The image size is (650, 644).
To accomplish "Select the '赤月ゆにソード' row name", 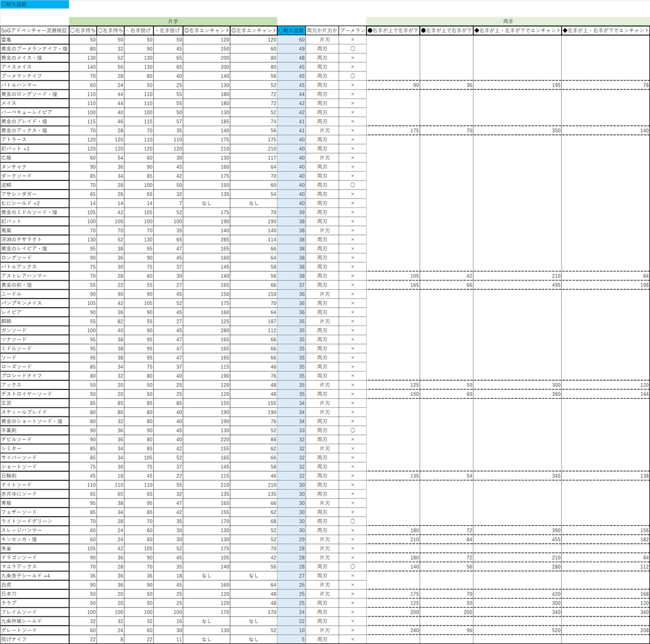I will [x=35, y=494].
